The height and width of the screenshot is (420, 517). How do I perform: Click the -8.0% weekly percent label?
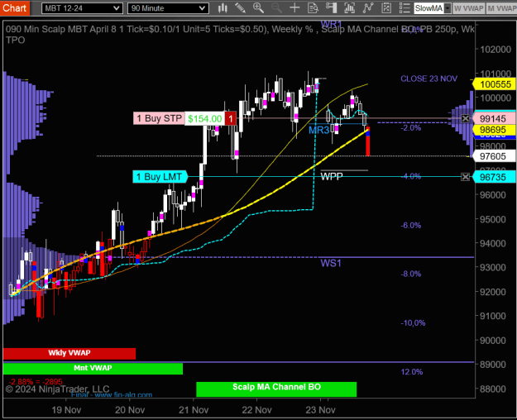point(411,274)
